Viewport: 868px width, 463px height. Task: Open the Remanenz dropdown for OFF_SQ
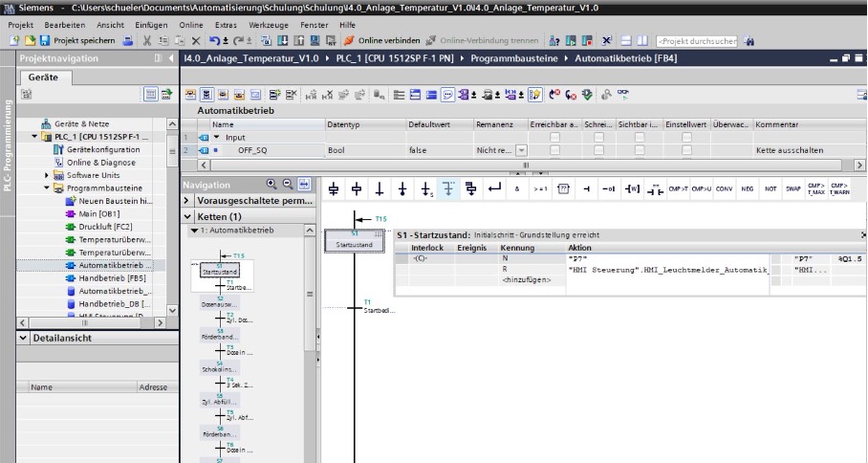[x=521, y=150]
